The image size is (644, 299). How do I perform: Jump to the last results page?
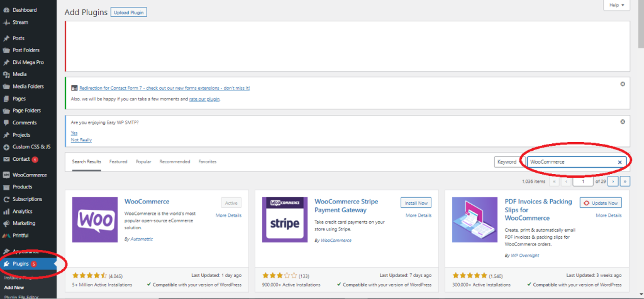click(x=625, y=181)
